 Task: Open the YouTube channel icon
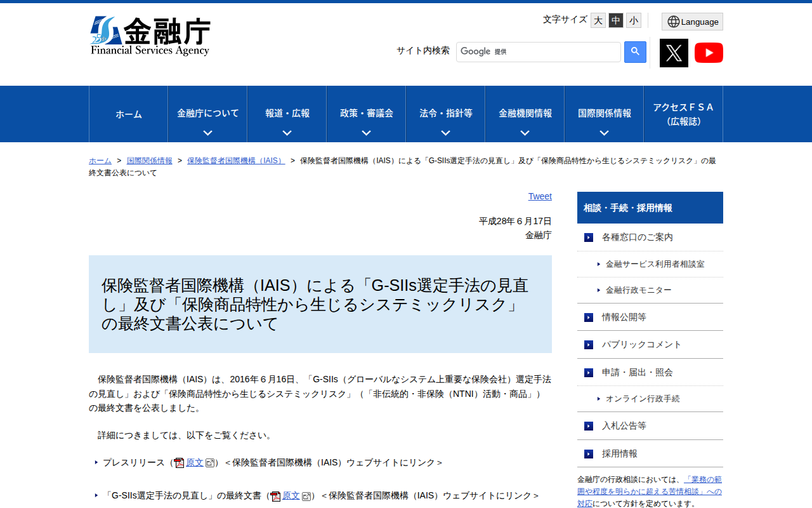pos(709,53)
